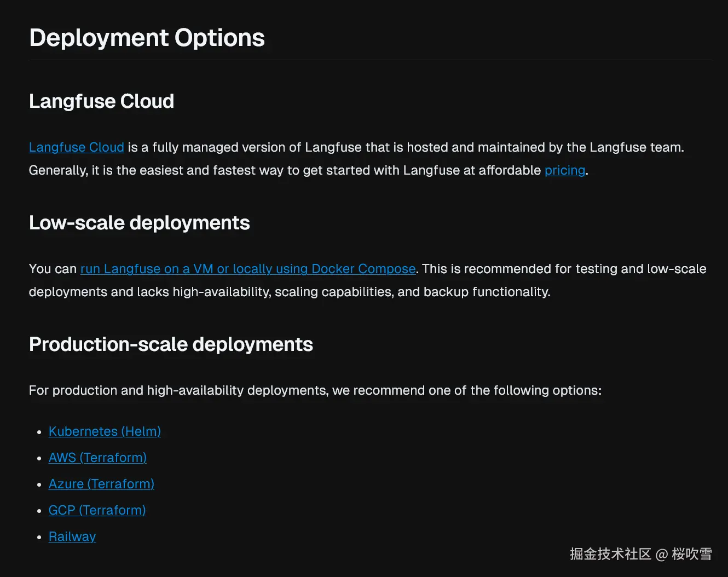Click the Langfuse Cloud section heading
Image resolution: width=728 pixels, height=577 pixels.
pyautogui.click(x=101, y=101)
